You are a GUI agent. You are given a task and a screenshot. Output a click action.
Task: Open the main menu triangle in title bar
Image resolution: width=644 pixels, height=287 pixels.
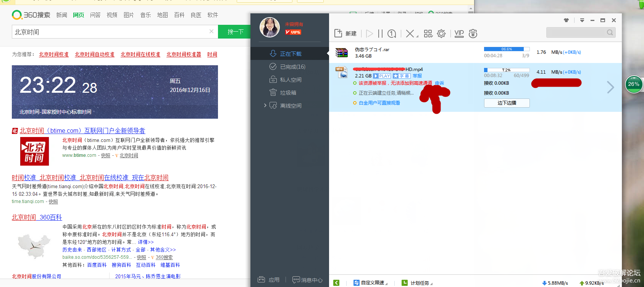[582, 20]
